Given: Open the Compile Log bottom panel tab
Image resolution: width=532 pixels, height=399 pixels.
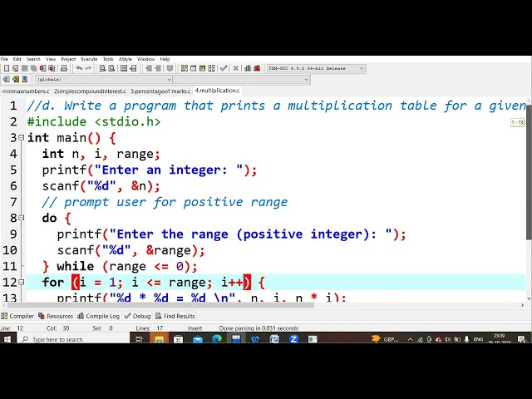Looking at the screenshot, I should pyautogui.click(x=98, y=316).
